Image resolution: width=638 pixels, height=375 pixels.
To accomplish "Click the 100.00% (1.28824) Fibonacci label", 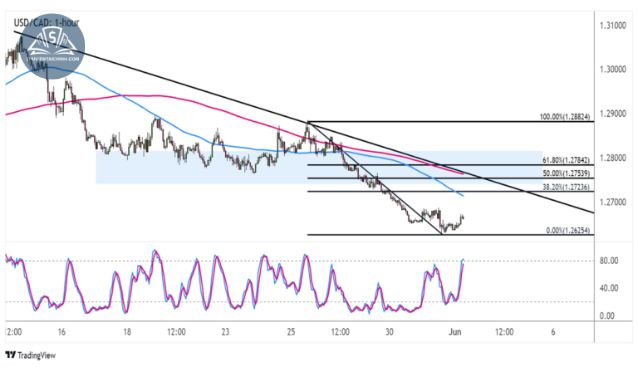I will click(x=564, y=117).
